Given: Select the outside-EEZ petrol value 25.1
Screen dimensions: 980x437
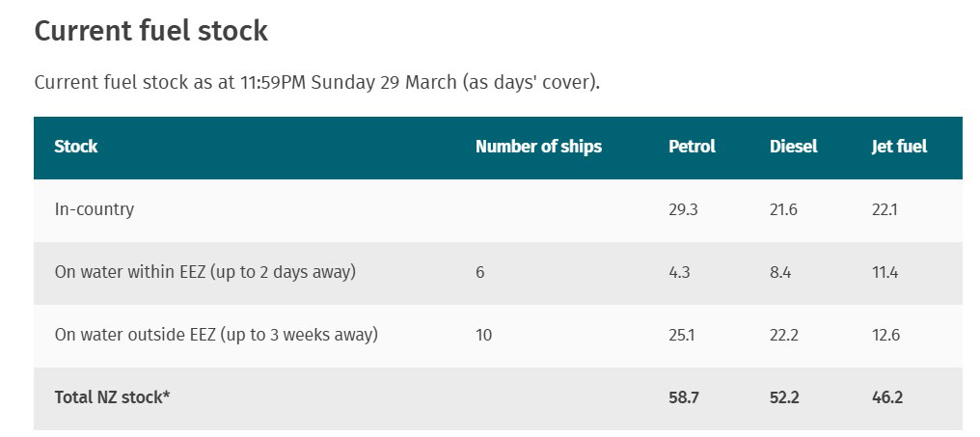Looking at the screenshot, I should pyautogui.click(x=681, y=335).
